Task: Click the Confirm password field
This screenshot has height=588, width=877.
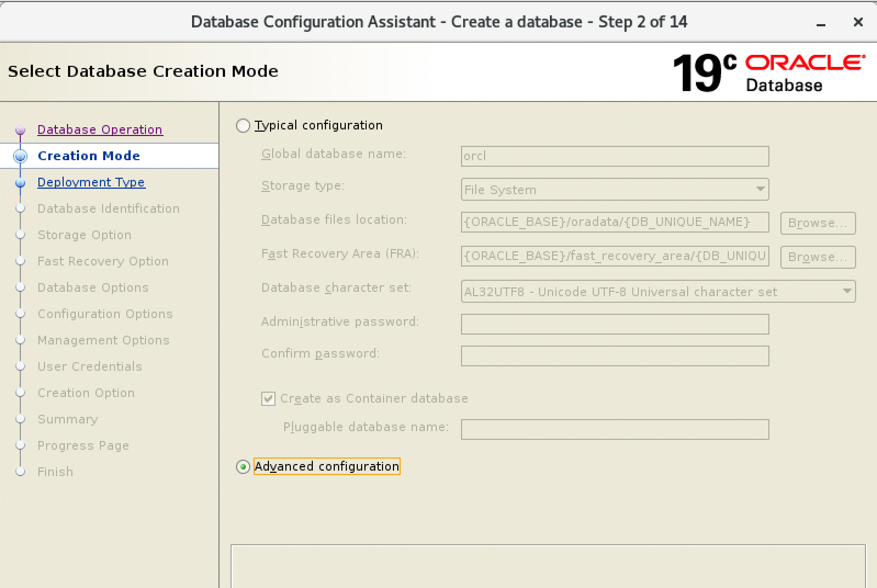Action: tap(615, 356)
